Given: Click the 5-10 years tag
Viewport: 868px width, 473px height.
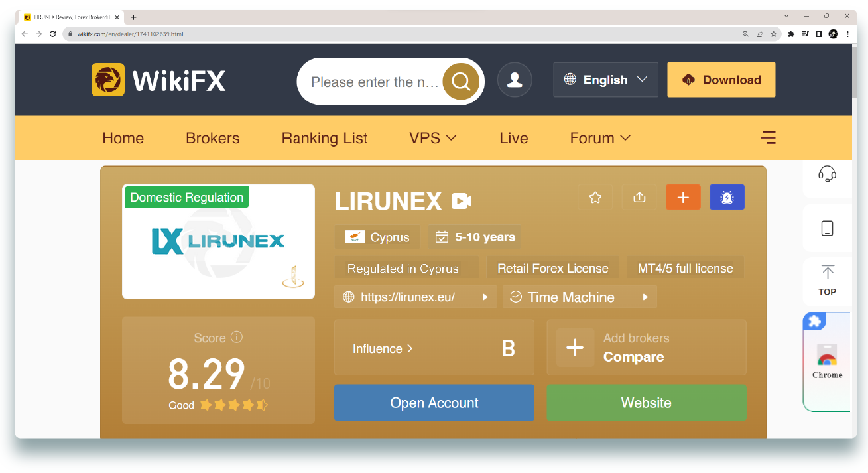Looking at the screenshot, I should coord(475,237).
